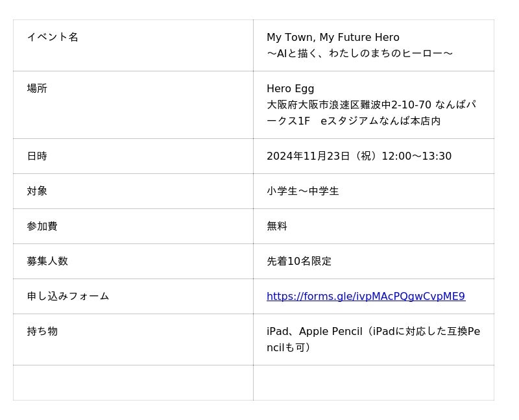The image size is (519, 420).
Task: Click the 申し込みフォーム label cell
Action: pyautogui.click(x=68, y=297)
